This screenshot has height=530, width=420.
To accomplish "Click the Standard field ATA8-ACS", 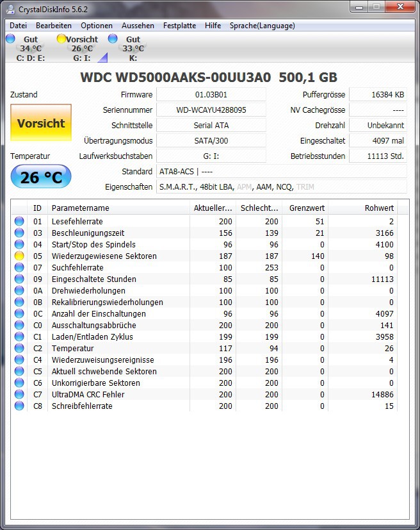I will 282,171.
